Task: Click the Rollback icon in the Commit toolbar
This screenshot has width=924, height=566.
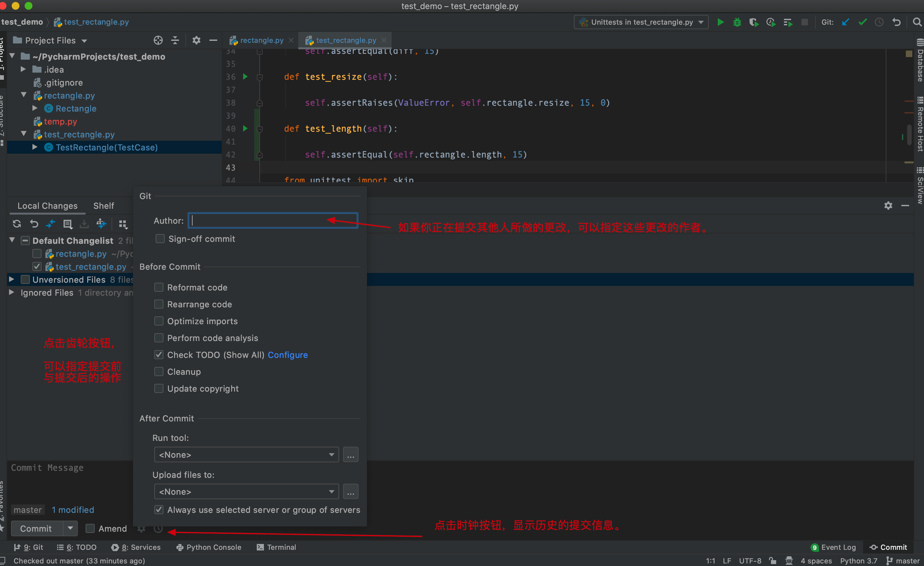Action: coord(34,224)
